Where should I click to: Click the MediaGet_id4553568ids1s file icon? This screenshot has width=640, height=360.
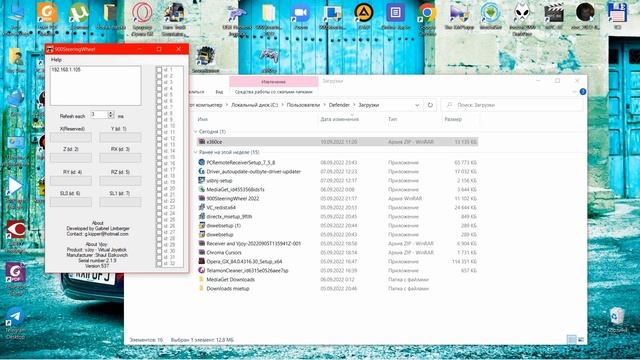coord(201,189)
